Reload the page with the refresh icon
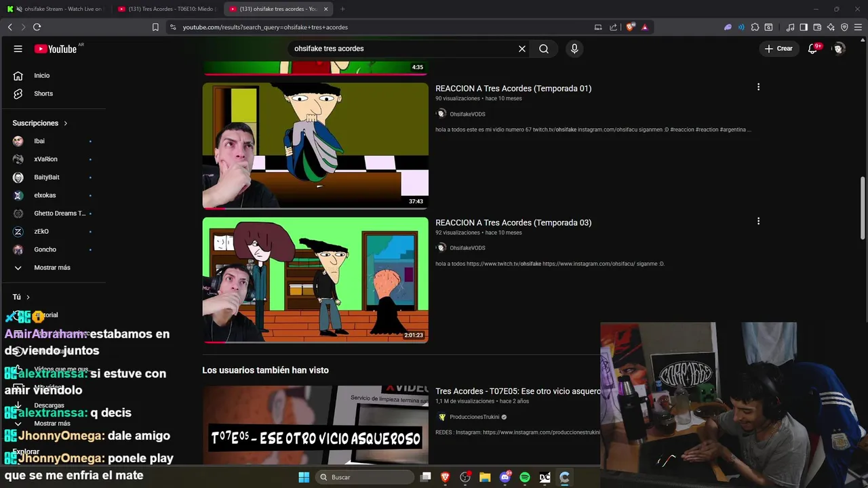 tap(37, 27)
